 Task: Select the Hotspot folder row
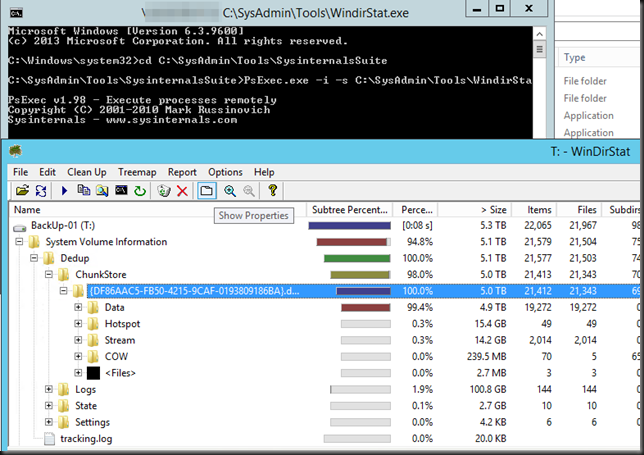[324, 324]
